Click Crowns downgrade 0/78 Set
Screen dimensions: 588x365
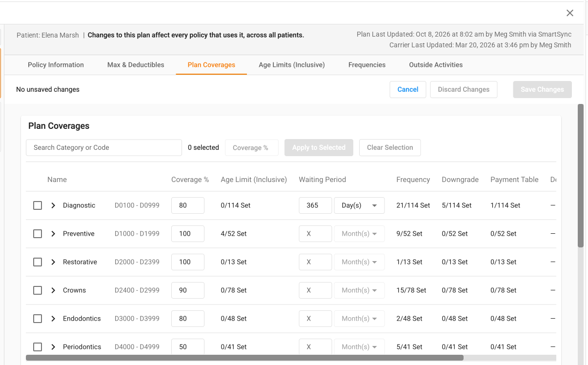click(x=455, y=290)
